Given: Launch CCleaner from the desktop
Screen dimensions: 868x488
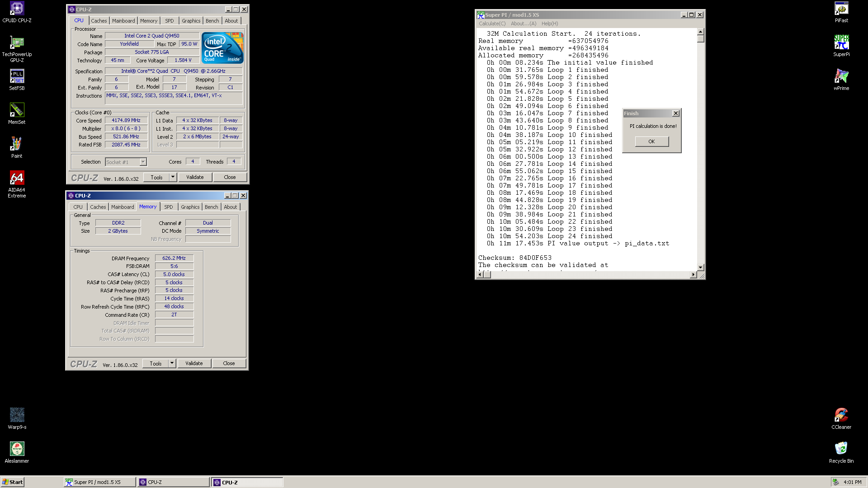Looking at the screenshot, I should [841, 418].
